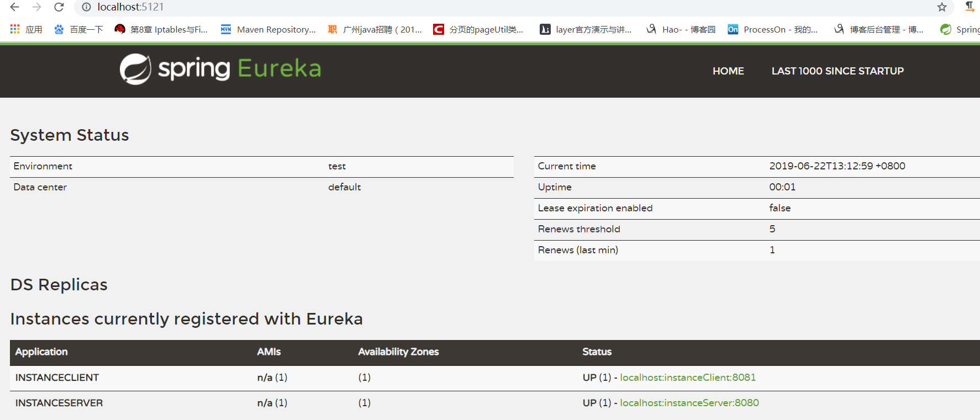This screenshot has width=980, height=420.
Task: Click the current time value 2019-06-22T13:12:59
Action: click(x=837, y=166)
